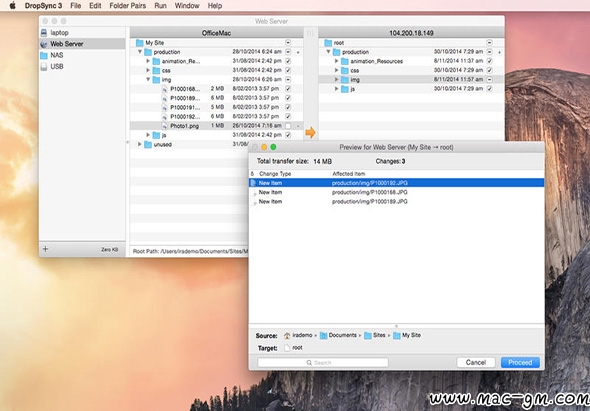Select the laptop folder pair icon
This screenshot has height=411, width=590.
click(44, 33)
